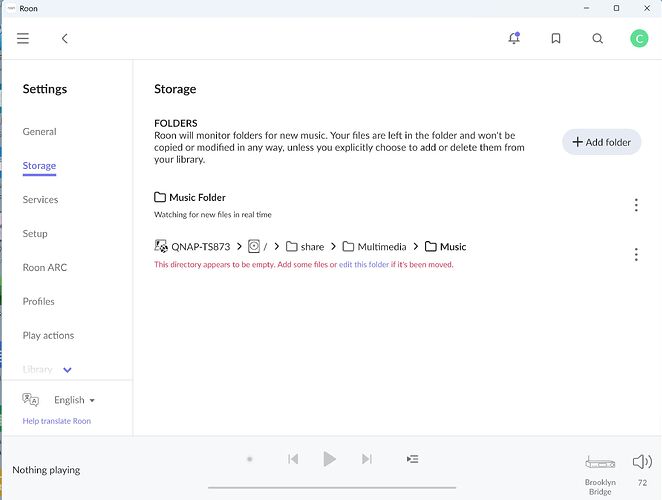Click the Multimedia folder in the path
The image size is (662, 500).
(374, 247)
